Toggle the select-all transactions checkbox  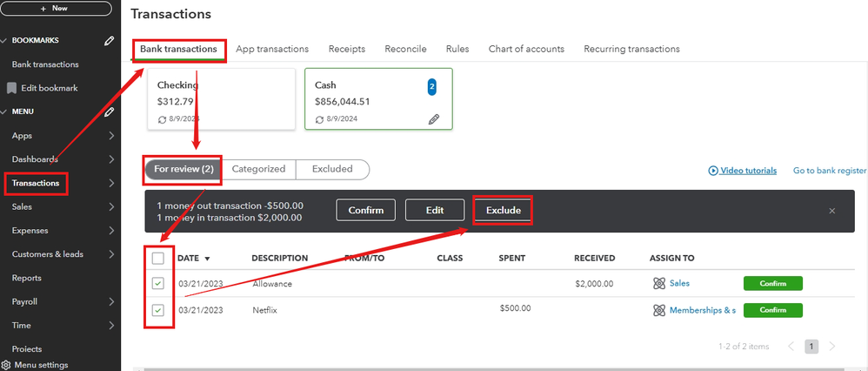coord(157,258)
